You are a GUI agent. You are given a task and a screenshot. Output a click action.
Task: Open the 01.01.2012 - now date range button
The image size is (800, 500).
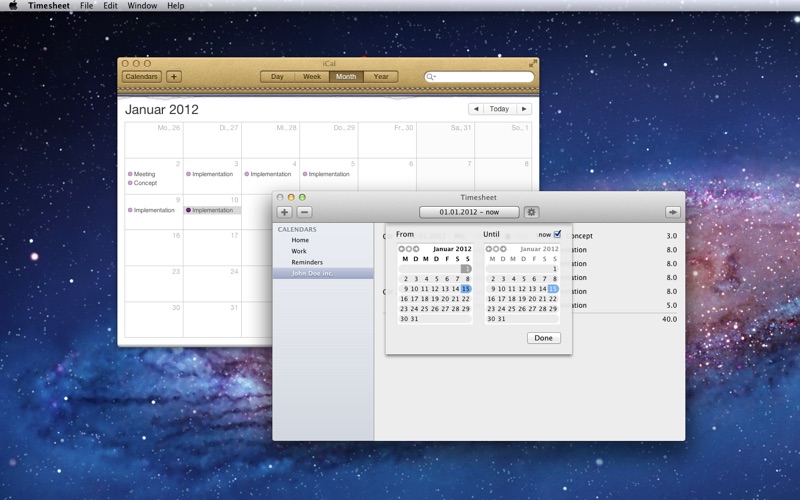[469, 212]
